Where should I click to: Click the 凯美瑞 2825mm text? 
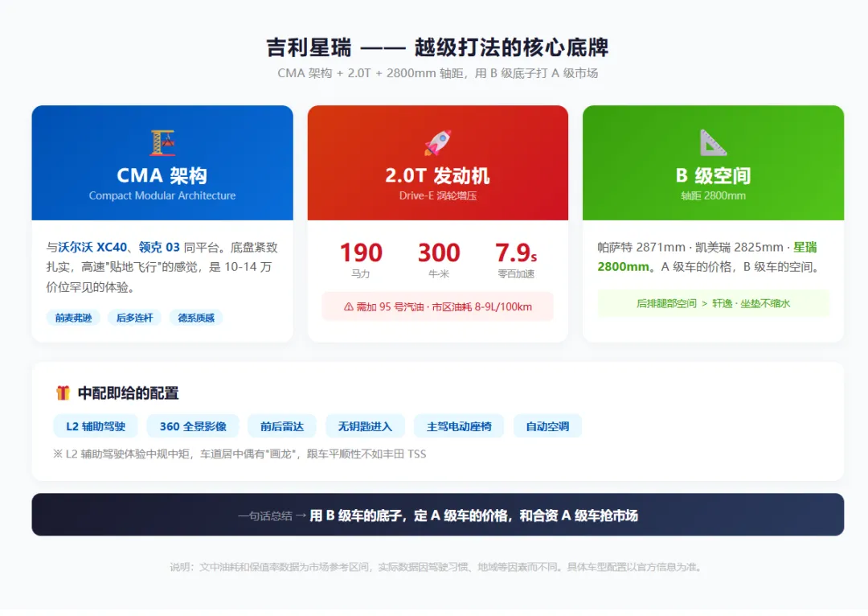[x=739, y=247]
